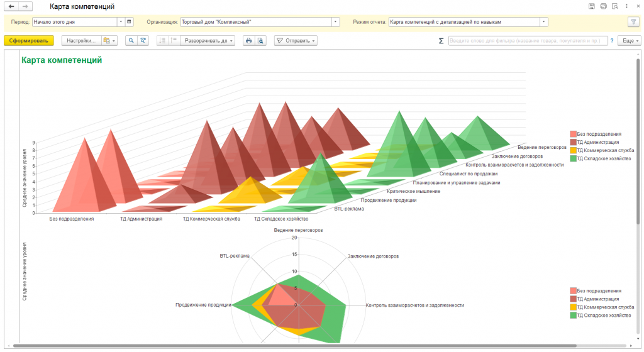Open the calendar picker next to Период
The image size is (644, 352).
[129, 22]
